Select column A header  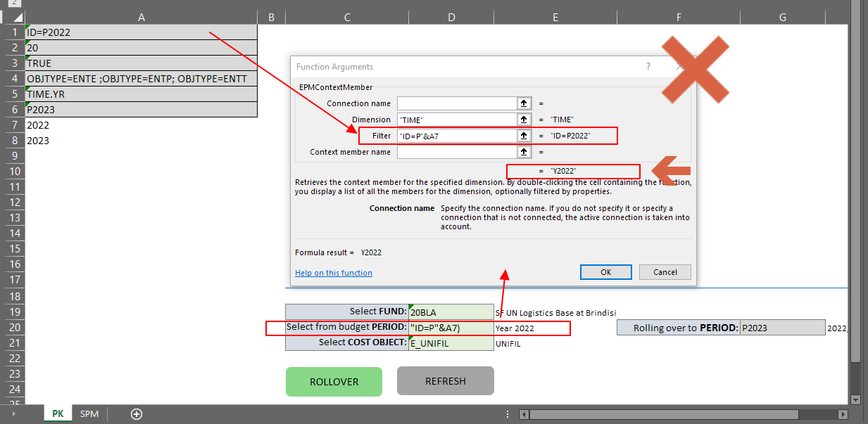tap(141, 17)
